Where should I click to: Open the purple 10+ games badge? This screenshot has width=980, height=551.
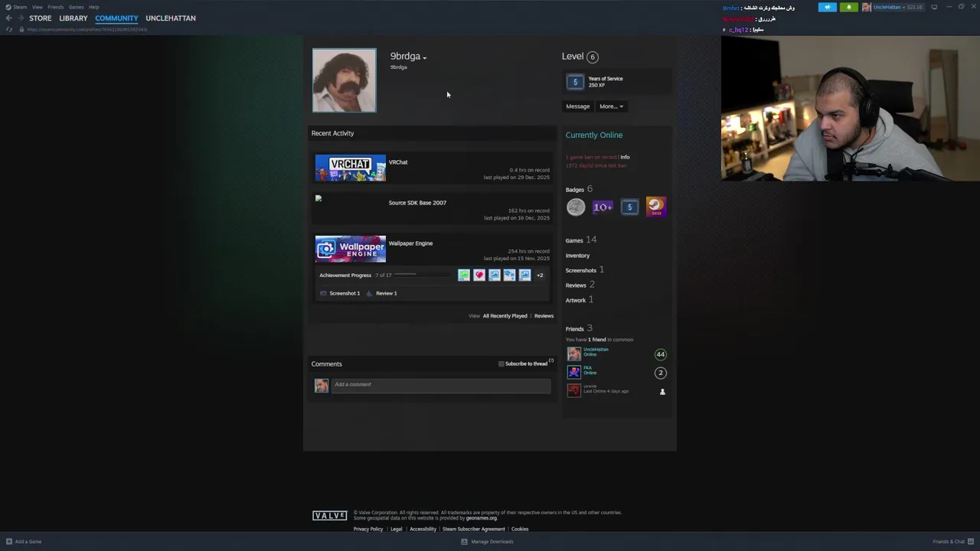pyautogui.click(x=603, y=207)
